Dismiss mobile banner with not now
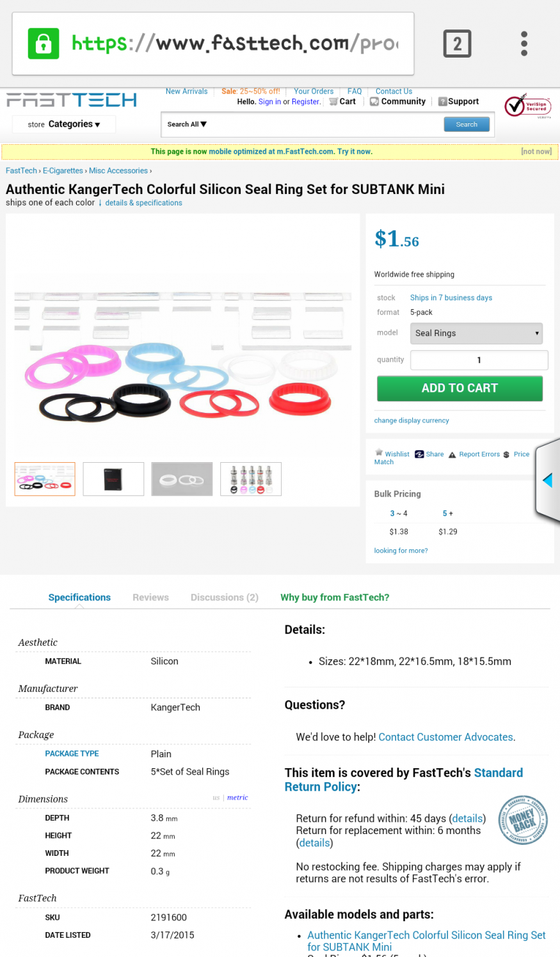This screenshot has height=957, width=560. coord(536,152)
